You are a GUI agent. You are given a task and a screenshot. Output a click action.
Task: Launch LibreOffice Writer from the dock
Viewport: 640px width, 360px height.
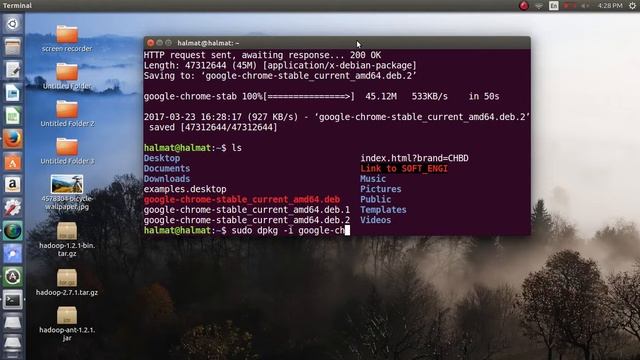tap(13, 93)
